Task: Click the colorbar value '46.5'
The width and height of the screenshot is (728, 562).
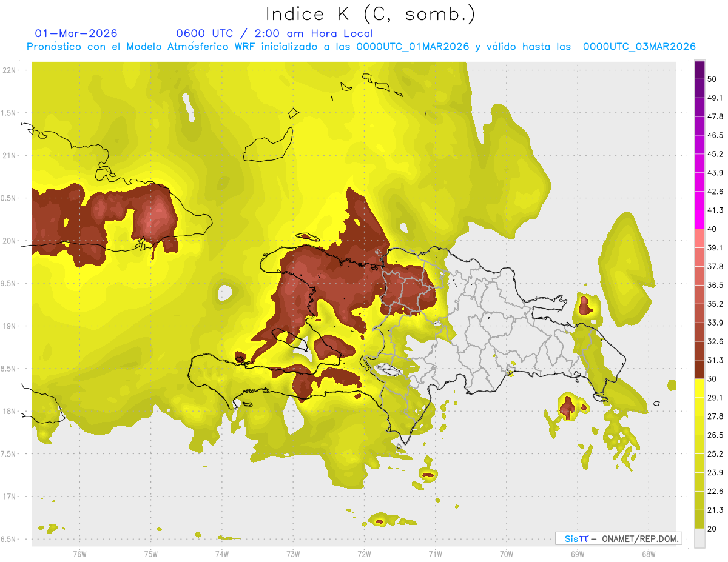Action: tap(716, 136)
